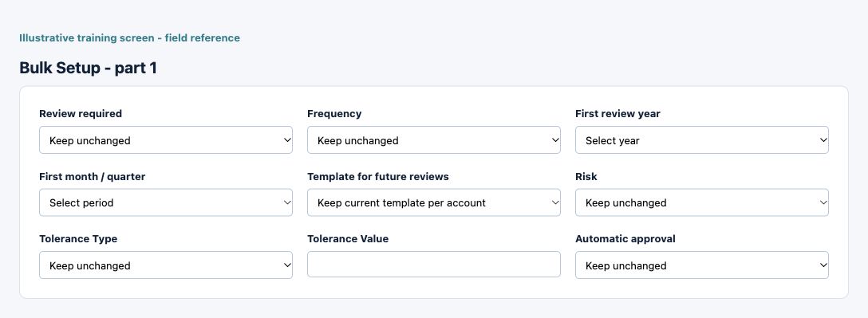Open the Risk dropdown
The height and width of the screenshot is (318, 868).
[x=702, y=202]
